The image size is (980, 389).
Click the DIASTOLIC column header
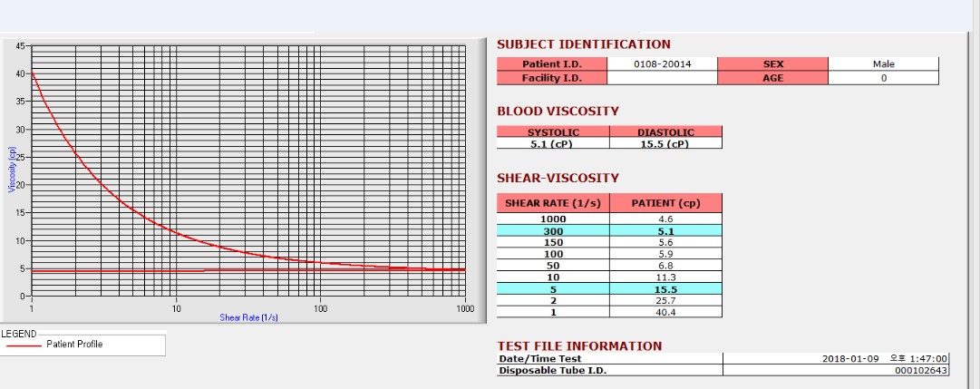pos(665,132)
